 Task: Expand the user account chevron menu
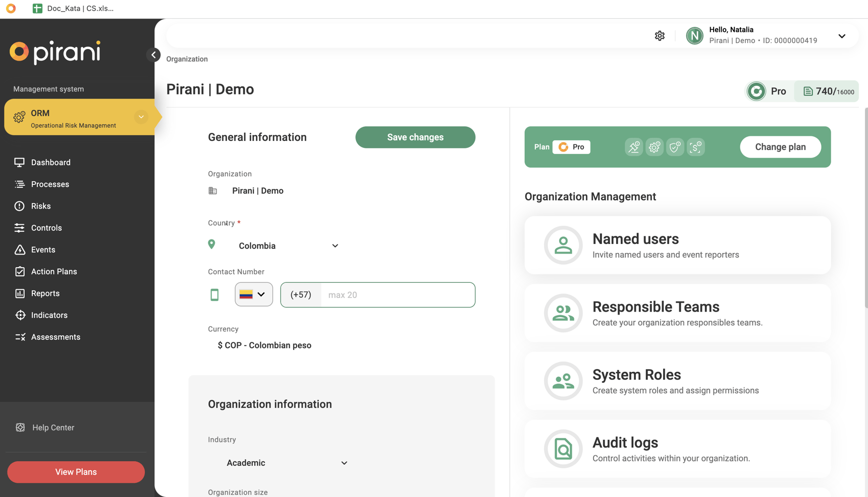click(842, 36)
